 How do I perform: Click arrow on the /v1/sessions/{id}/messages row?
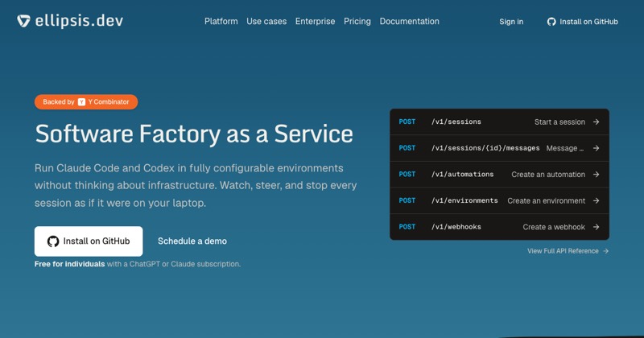596,148
